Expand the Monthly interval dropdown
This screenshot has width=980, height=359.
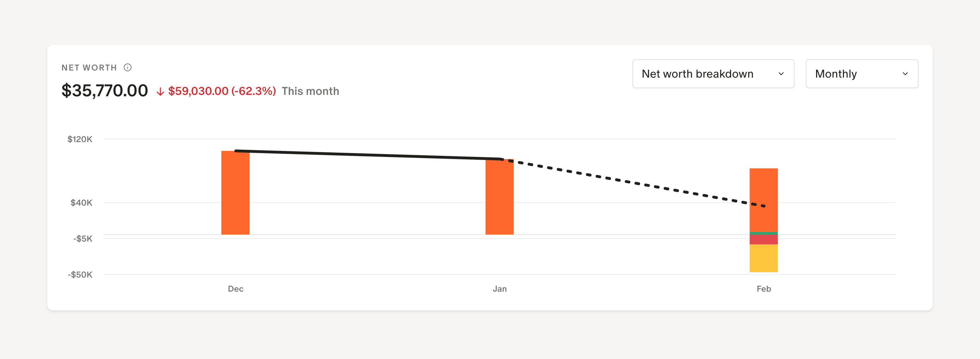tap(861, 73)
